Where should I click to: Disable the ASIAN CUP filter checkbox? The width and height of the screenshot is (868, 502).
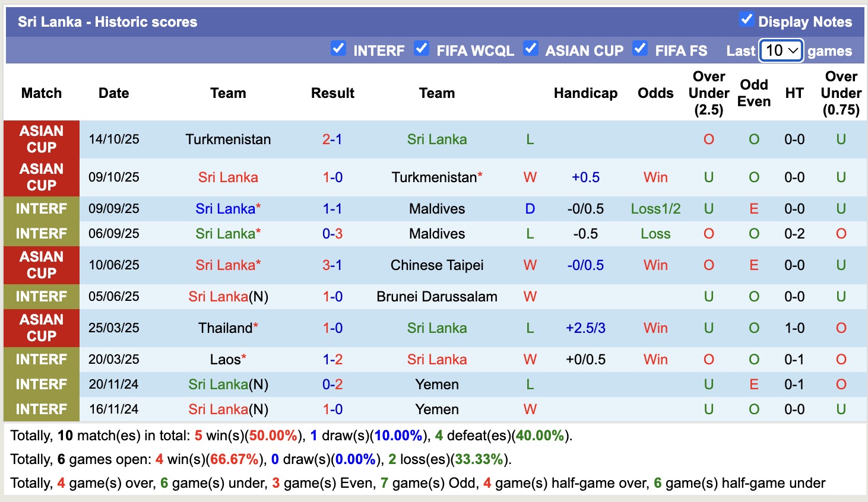(530, 50)
